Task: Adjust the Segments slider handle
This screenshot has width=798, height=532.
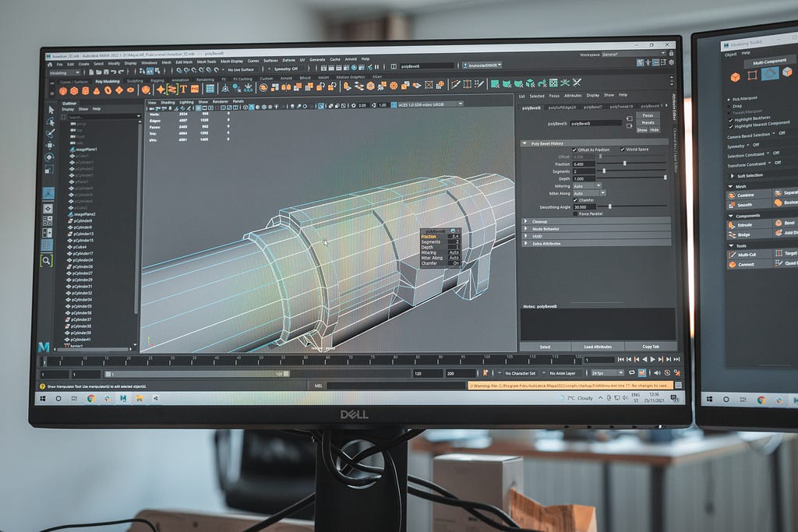Action: [604, 171]
